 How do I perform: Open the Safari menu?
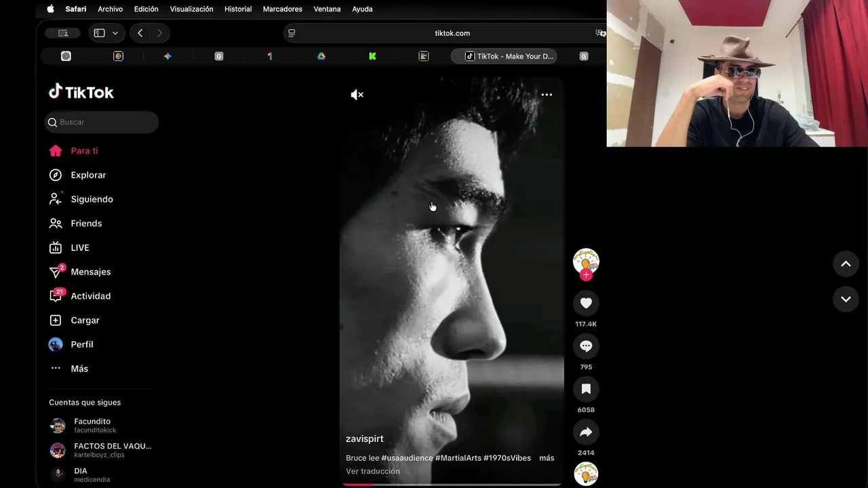click(75, 9)
